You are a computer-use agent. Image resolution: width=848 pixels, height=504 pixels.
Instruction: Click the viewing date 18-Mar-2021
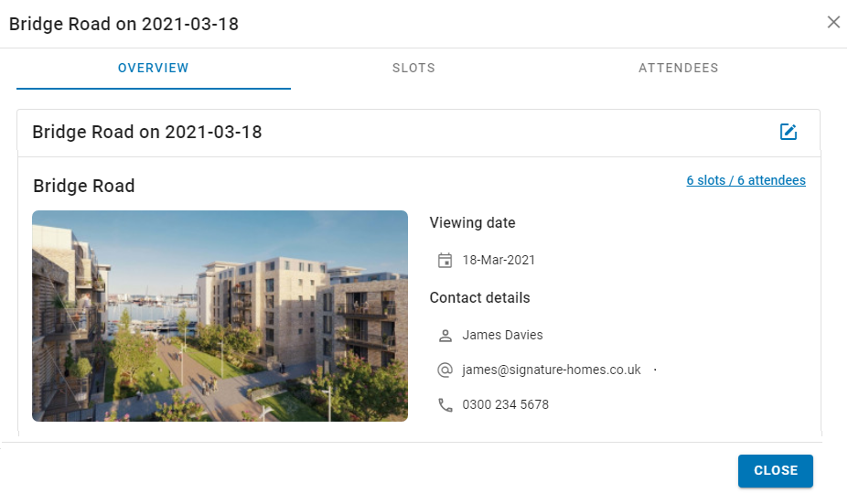pyautogui.click(x=498, y=260)
